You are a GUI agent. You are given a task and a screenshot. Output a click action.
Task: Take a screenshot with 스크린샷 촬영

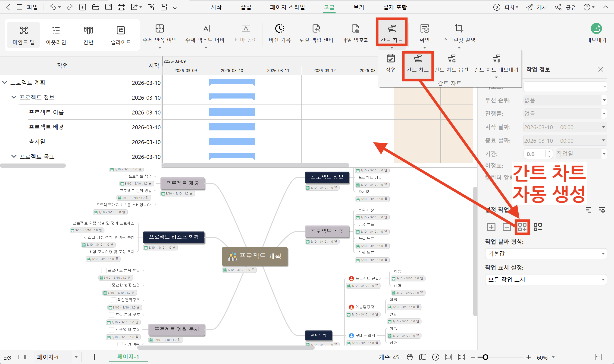coord(459,33)
